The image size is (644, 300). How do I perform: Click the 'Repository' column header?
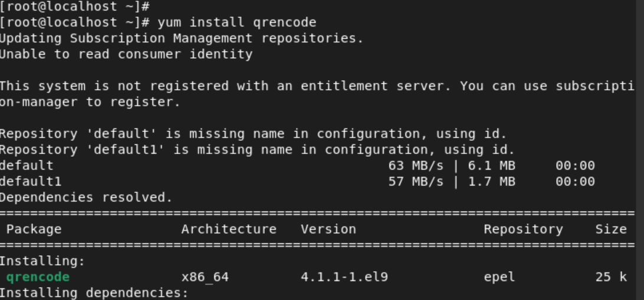523,229
